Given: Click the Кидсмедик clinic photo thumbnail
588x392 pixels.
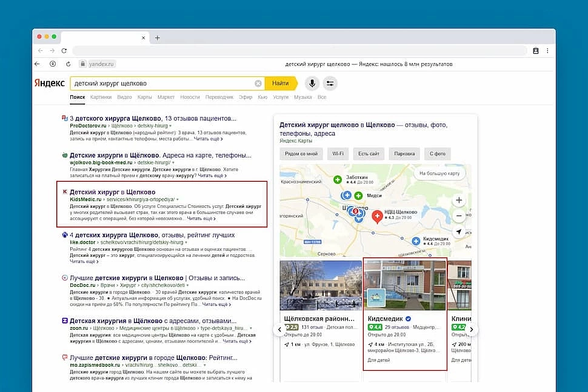Looking at the screenshot, I should tap(404, 285).
